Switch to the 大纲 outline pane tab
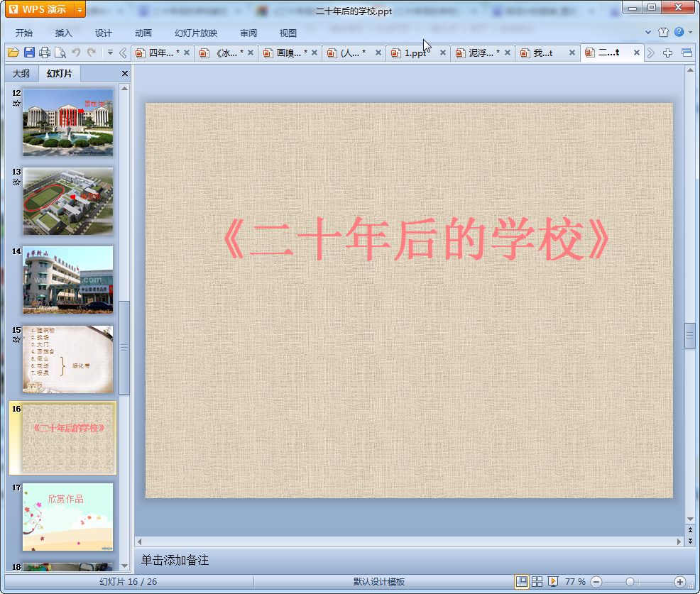Screen dimensions: 700x594 tap(21, 74)
